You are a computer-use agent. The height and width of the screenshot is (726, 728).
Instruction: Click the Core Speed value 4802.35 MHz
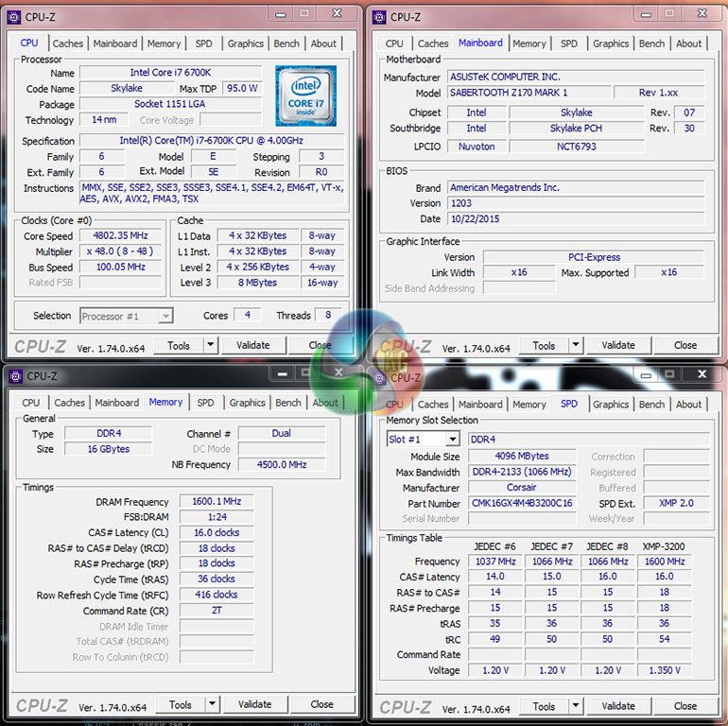tap(121, 235)
